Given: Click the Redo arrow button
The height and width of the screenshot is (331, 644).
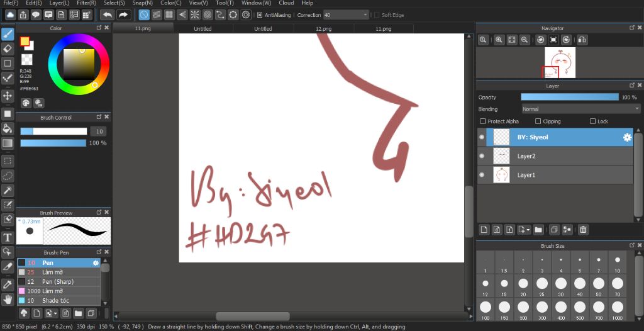Looking at the screenshot, I should click(123, 15).
